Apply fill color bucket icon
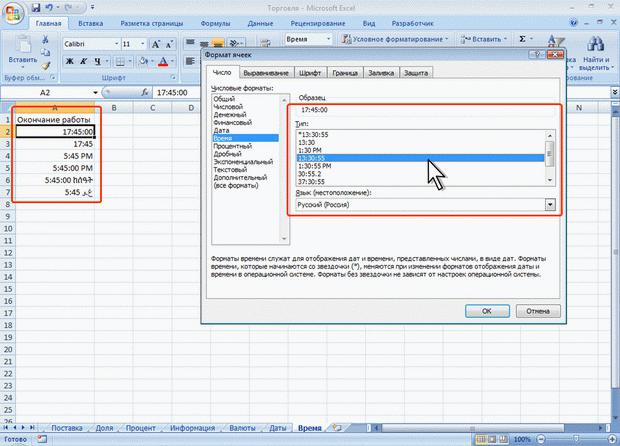 144,61
